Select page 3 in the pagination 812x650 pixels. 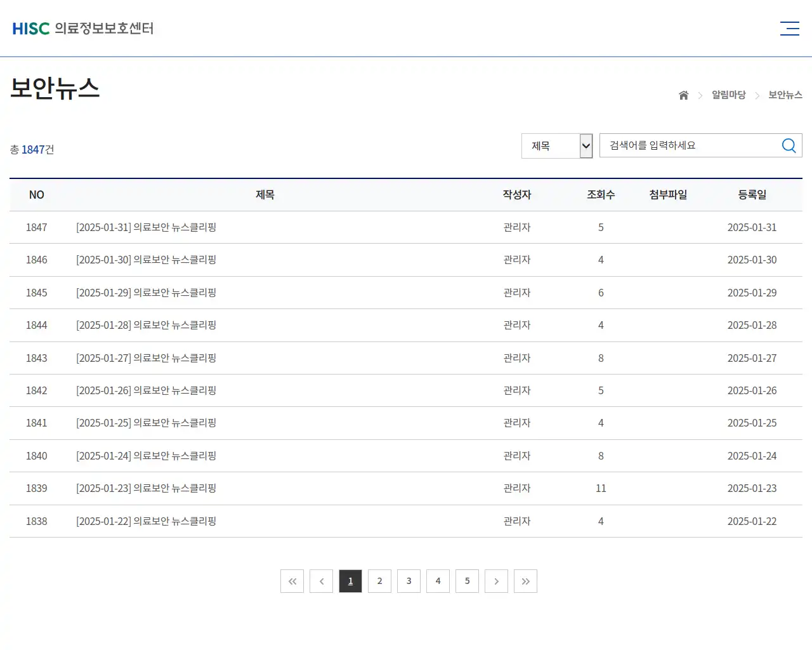coord(409,581)
